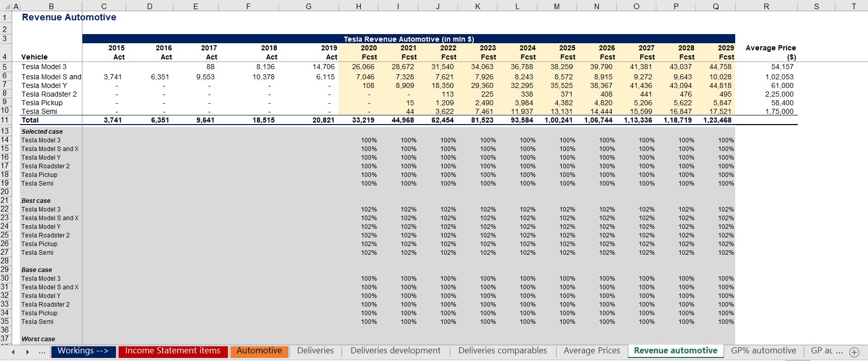Select row 11 header
The height and width of the screenshot is (361, 868).
click(5, 120)
